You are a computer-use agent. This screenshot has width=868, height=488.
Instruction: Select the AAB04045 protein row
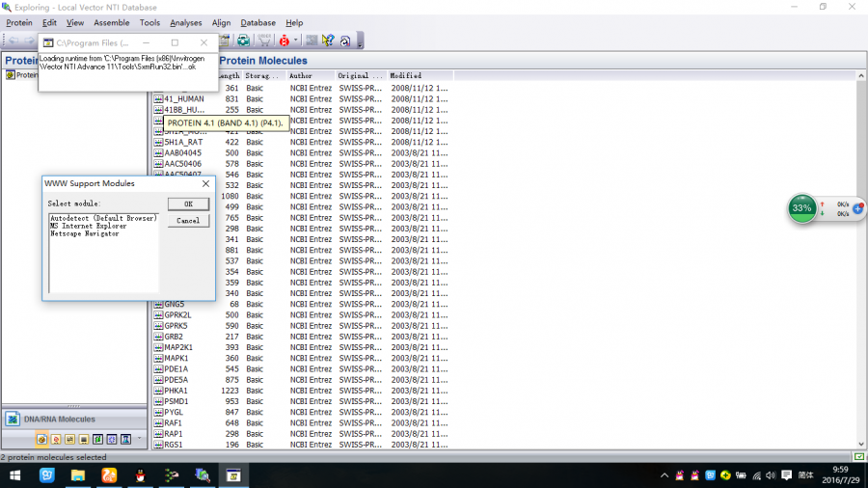(302, 152)
